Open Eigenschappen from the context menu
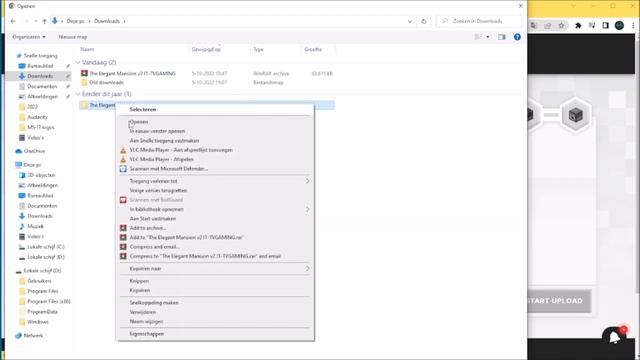 pos(147,333)
